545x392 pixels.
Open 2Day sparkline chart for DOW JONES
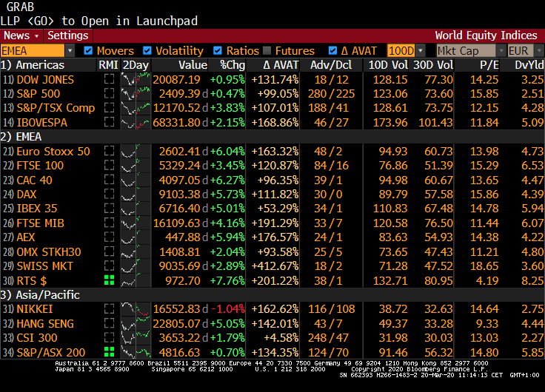(136, 79)
